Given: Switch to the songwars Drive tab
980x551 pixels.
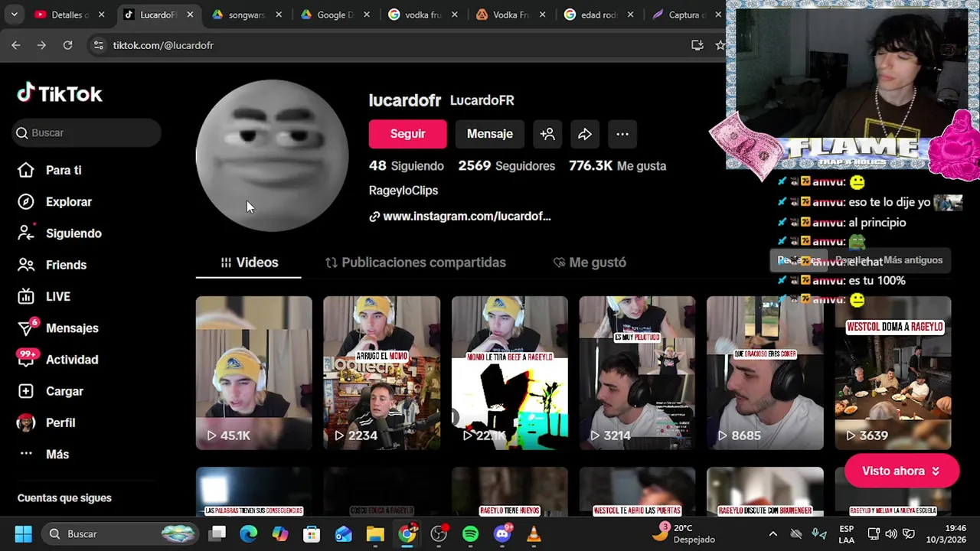Looking at the screenshot, I should tap(245, 15).
